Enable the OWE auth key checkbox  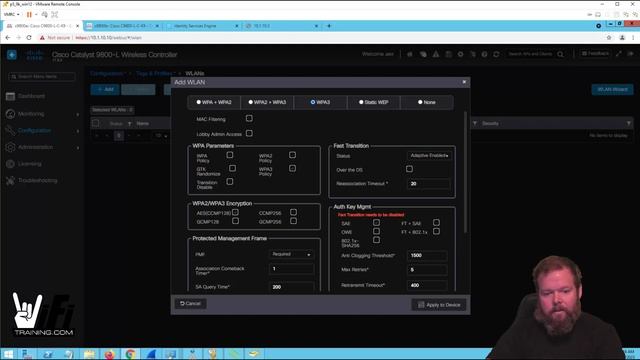click(376, 231)
